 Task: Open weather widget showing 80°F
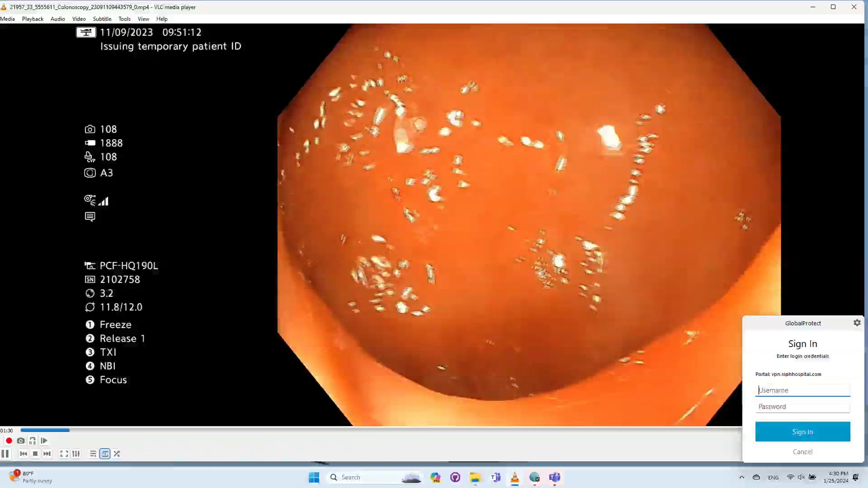coord(31,477)
